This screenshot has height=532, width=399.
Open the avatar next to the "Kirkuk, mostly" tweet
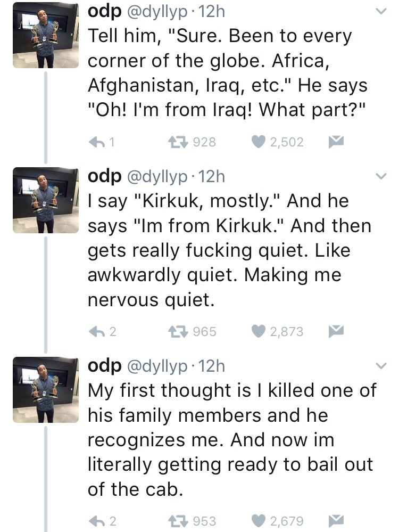[x=45, y=200]
